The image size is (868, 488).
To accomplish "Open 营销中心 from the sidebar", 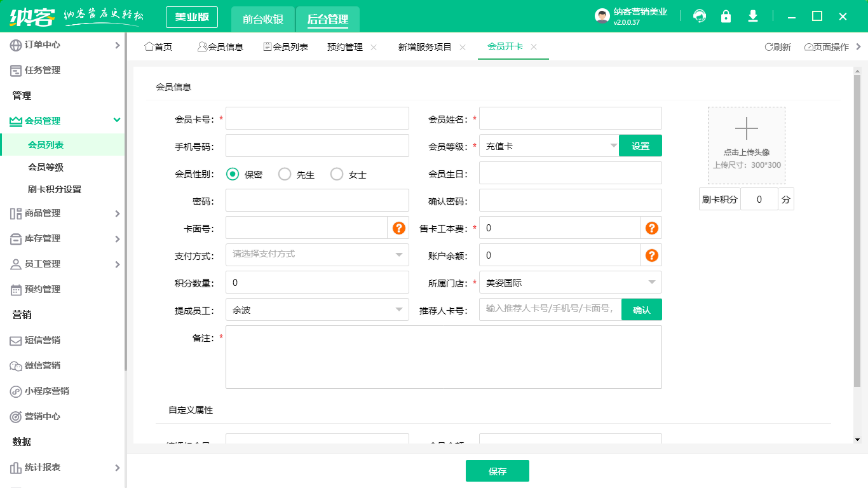I will pos(43,416).
